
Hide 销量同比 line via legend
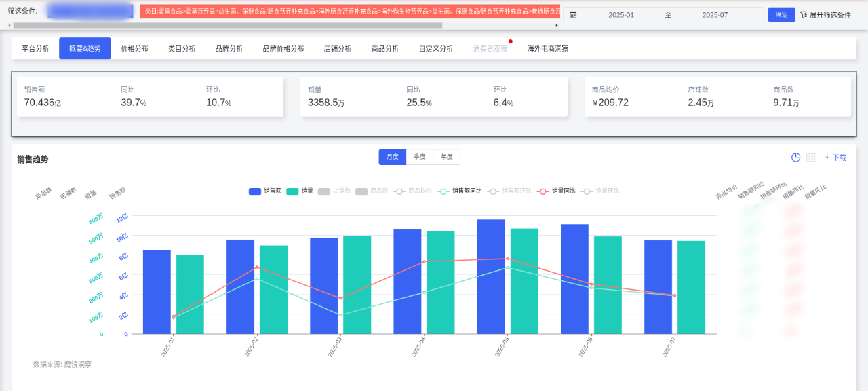(556, 191)
